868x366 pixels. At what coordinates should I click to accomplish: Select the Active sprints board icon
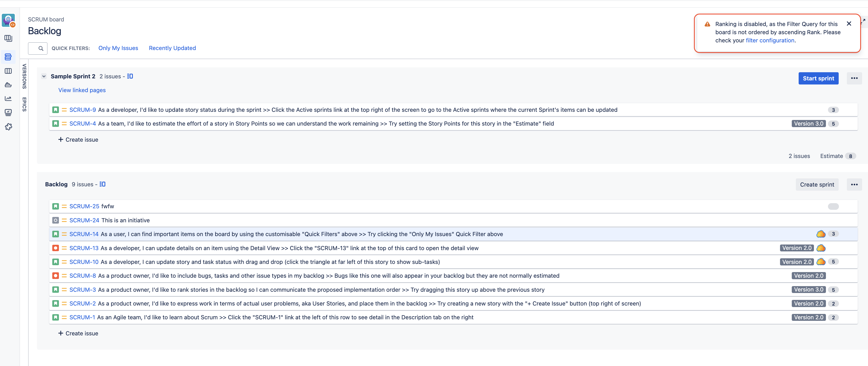(8, 71)
